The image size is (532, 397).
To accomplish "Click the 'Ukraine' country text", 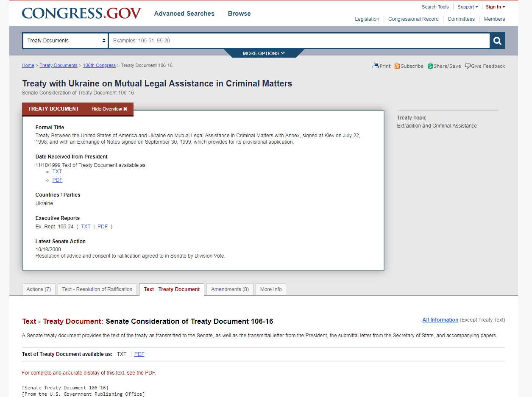I will (44, 203).
